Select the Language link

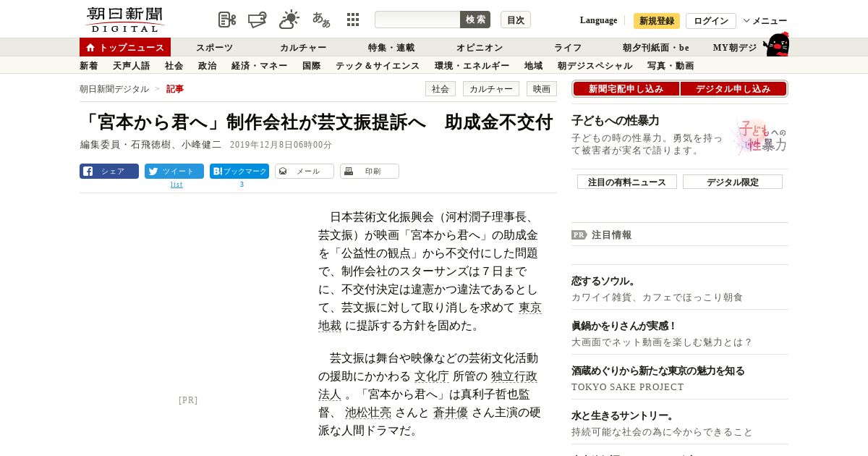(598, 20)
